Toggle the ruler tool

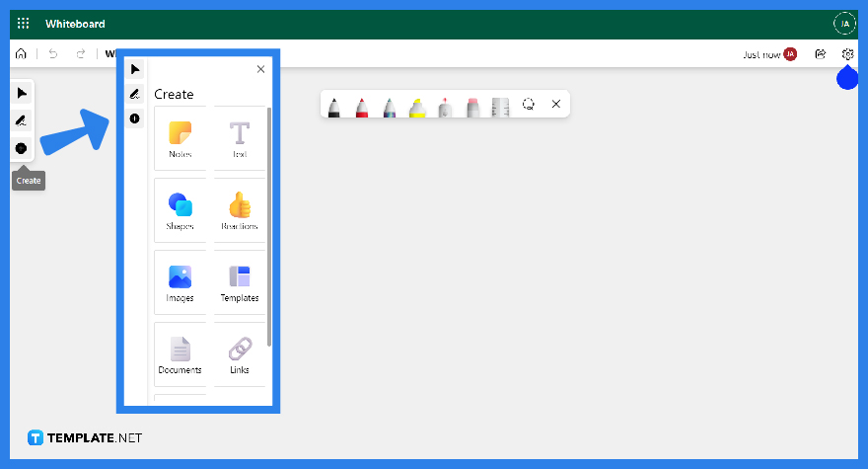click(x=500, y=107)
